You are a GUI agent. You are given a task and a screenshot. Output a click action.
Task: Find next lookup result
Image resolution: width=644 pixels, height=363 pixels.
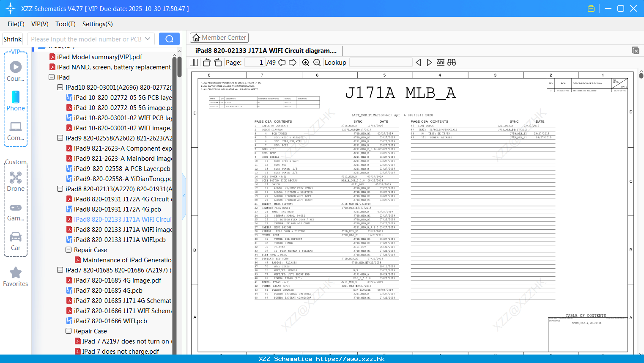pyautogui.click(x=429, y=63)
